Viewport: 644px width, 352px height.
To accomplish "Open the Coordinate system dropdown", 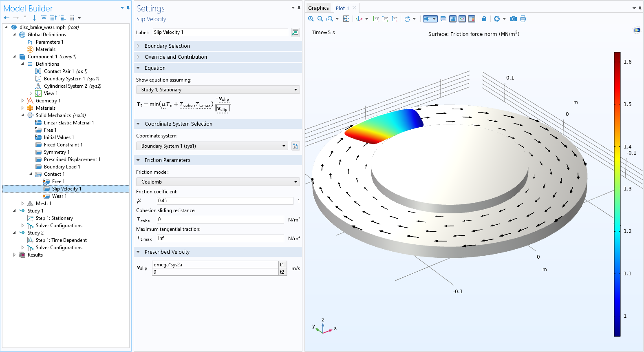I will (212, 146).
